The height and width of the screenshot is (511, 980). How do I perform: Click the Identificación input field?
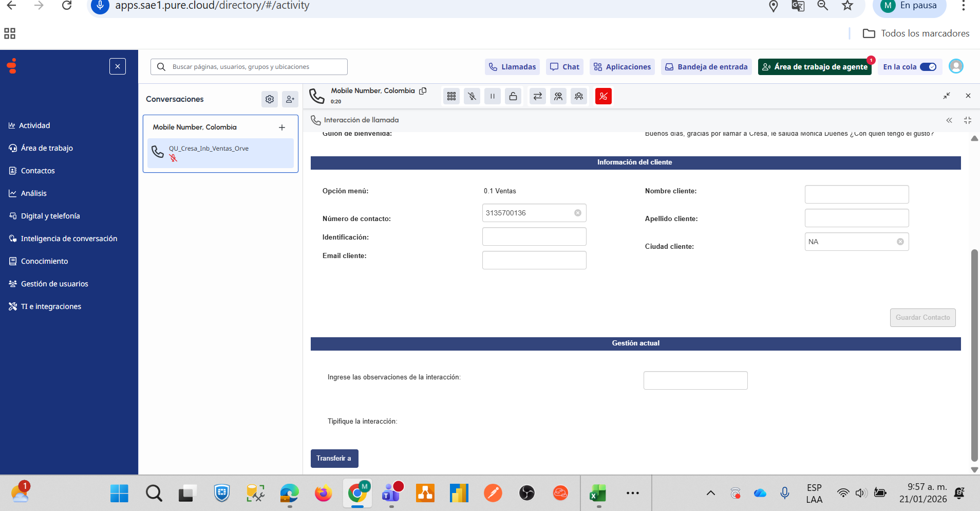tap(534, 236)
